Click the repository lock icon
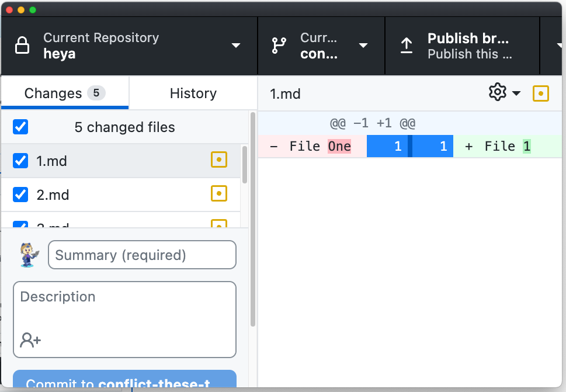 [x=21, y=45]
